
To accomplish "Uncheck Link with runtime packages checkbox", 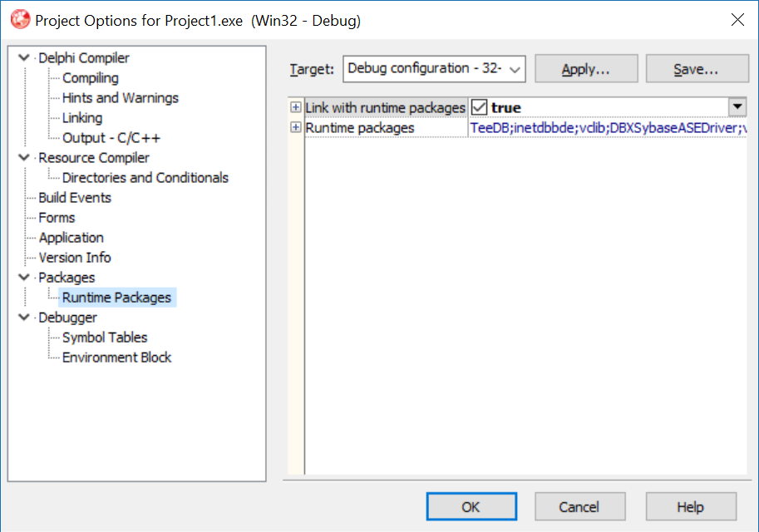I will point(479,107).
